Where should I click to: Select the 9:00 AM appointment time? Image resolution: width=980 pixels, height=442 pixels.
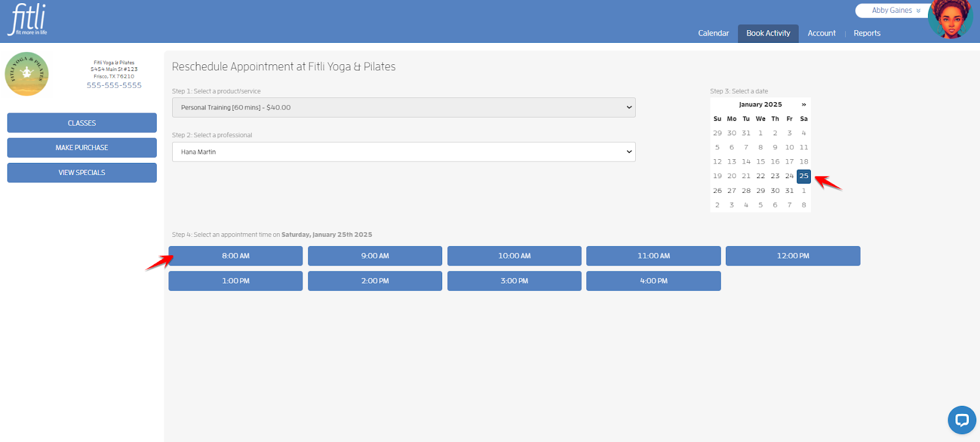375,256
